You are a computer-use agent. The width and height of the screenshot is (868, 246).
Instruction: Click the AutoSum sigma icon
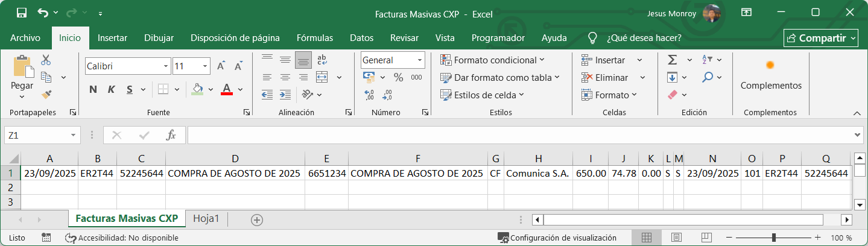pyautogui.click(x=672, y=60)
